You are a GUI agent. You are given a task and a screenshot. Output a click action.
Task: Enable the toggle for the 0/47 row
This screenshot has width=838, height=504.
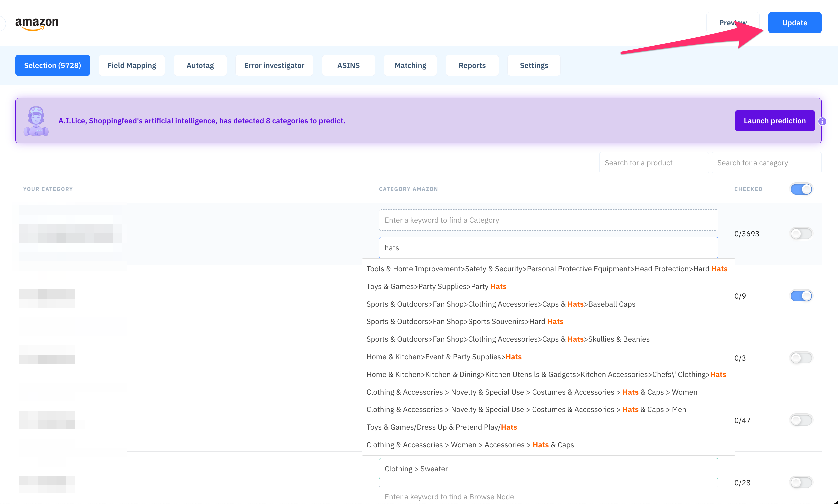[x=801, y=420]
